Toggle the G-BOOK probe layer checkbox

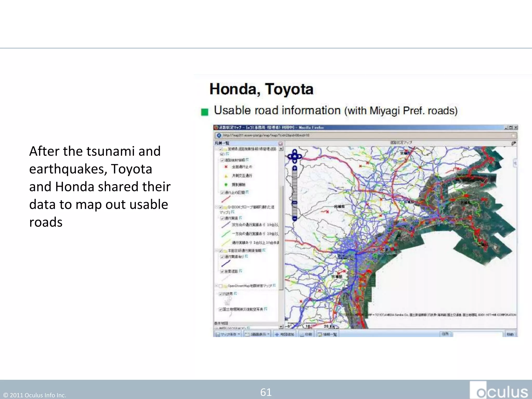point(221,207)
